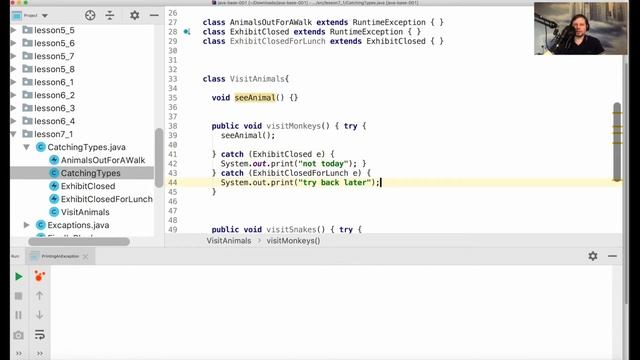Click the Stop process square icon
The width and height of the screenshot is (640, 360).
pos(18,296)
